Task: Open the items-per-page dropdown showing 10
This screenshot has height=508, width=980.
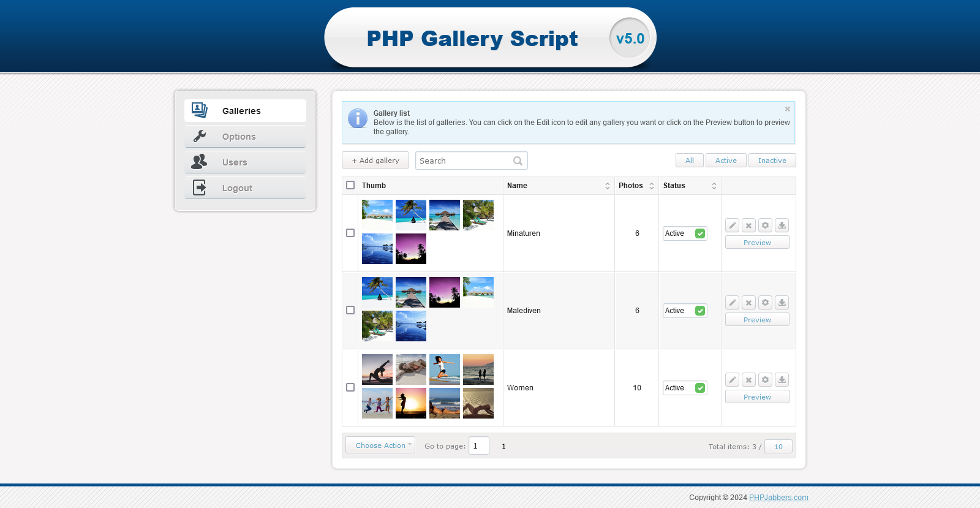Action: [x=778, y=447]
